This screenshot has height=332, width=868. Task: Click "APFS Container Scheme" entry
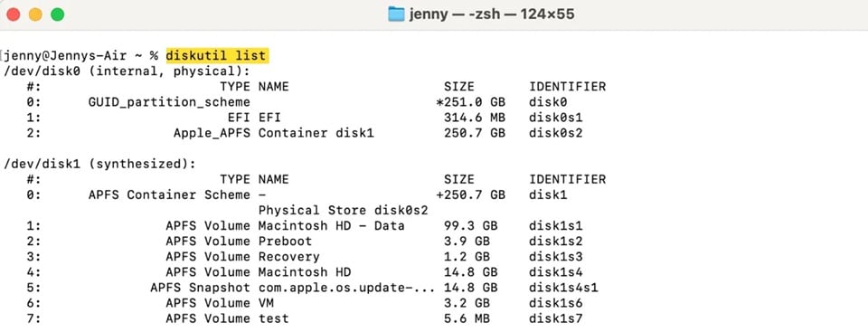[169, 195]
